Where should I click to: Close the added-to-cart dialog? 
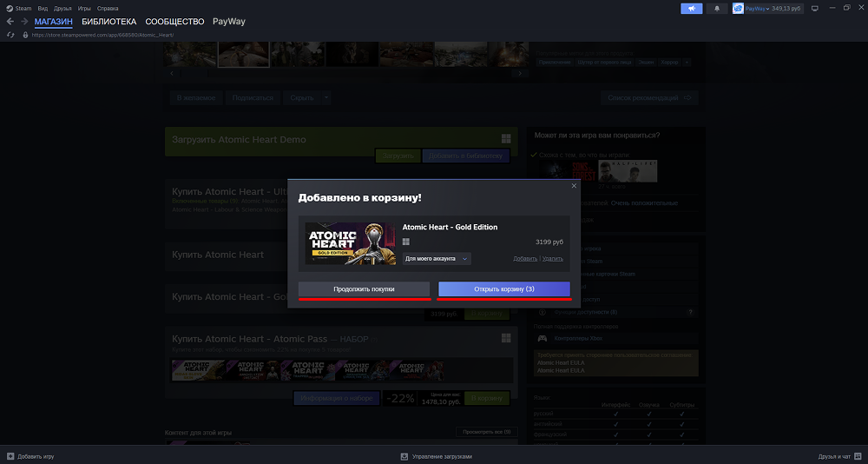[x=574, y=186]
